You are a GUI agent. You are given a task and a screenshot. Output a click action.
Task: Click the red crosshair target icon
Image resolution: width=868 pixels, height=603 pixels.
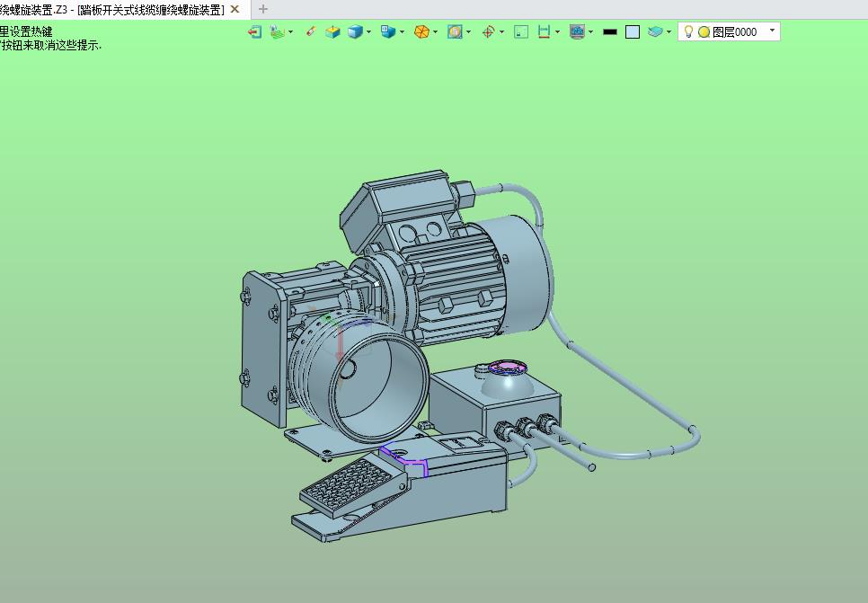point(488,32)
